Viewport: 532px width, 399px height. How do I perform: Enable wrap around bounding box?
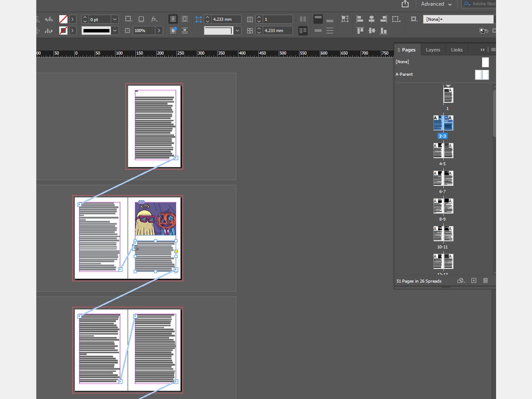point(185,19)
